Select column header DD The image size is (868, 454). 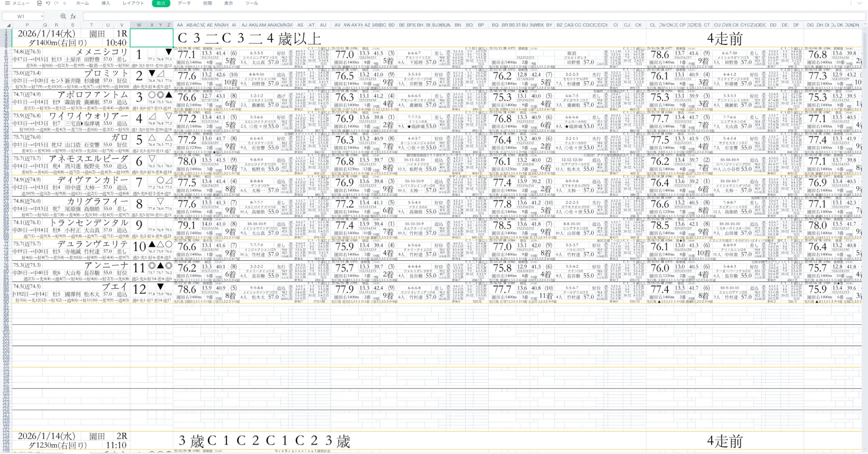click(x=773, y=25)
